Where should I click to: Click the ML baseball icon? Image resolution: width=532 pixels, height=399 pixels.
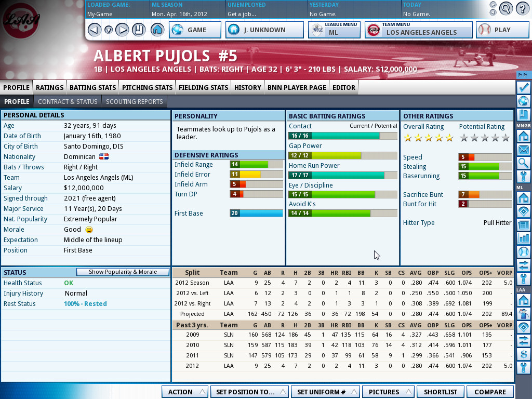tap(524, 252)
